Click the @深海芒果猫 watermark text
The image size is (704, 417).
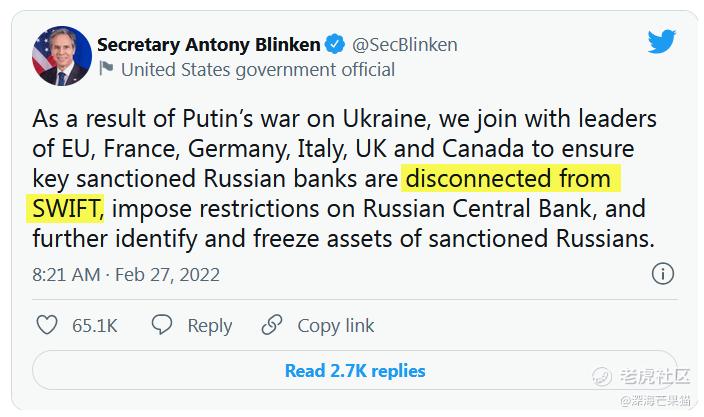pyautogui.click(x=653, y=401)
